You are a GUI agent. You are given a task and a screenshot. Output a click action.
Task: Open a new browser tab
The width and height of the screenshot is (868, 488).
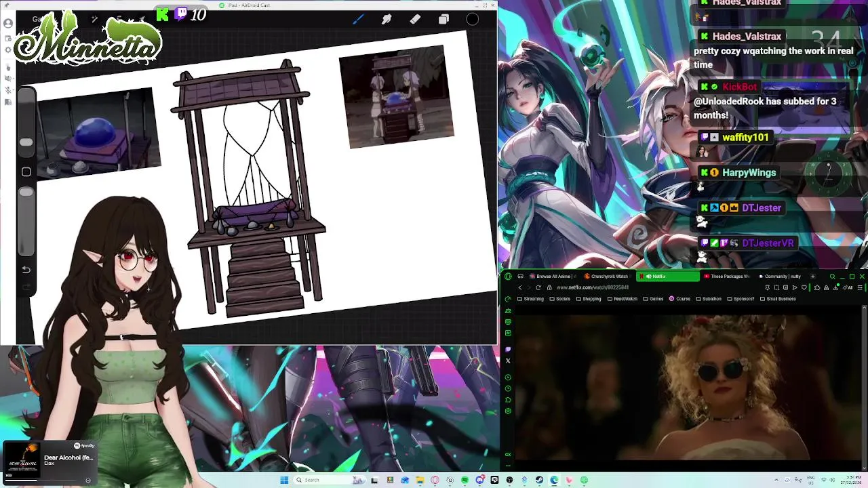813,277
